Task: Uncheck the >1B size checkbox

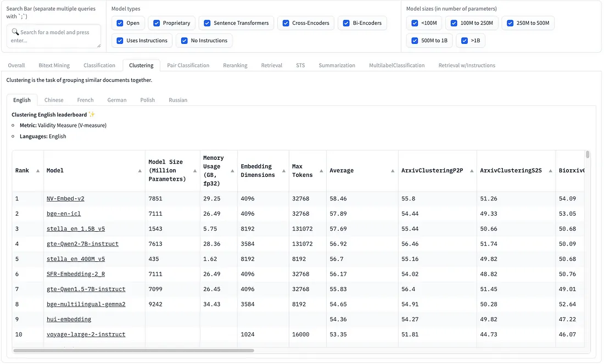Action: pyautogui.click(x=465, y=41)
